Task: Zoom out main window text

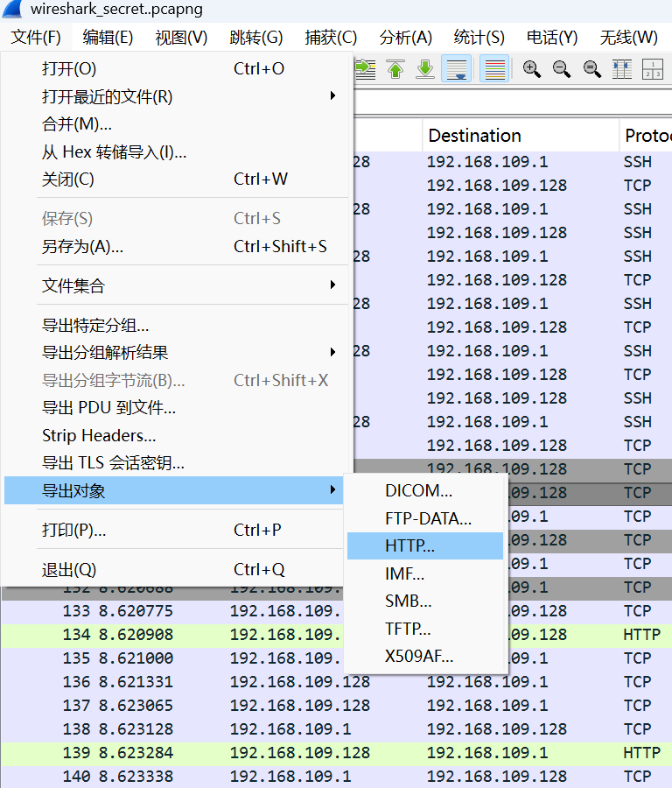Action: click(x=562, y=69)
